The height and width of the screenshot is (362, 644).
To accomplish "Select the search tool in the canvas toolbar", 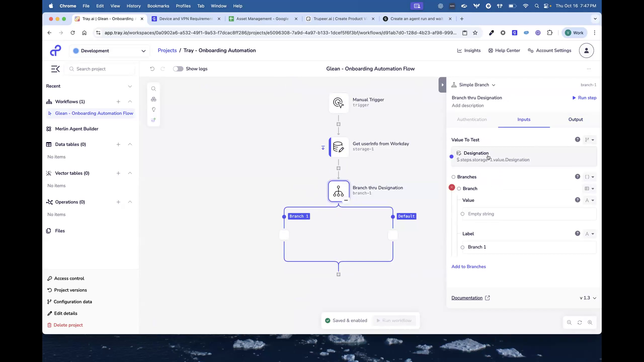I will pos(154,88).
